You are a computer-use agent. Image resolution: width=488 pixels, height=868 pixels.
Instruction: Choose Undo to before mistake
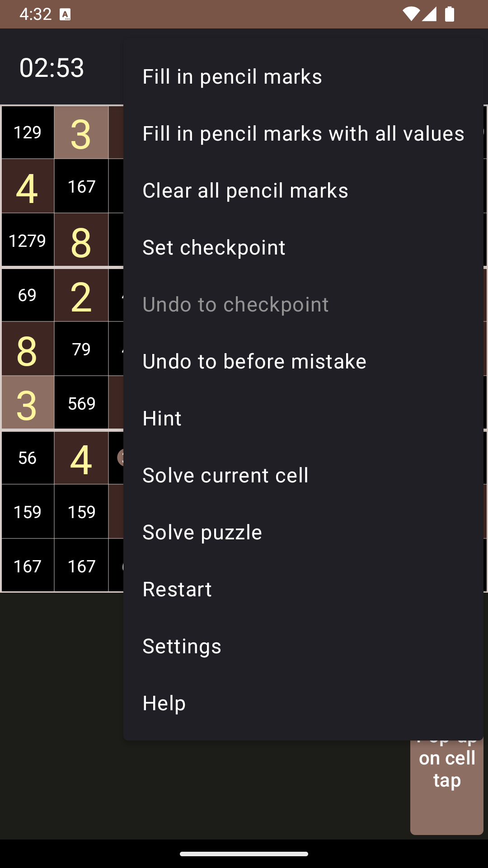[x=254, y=361]
